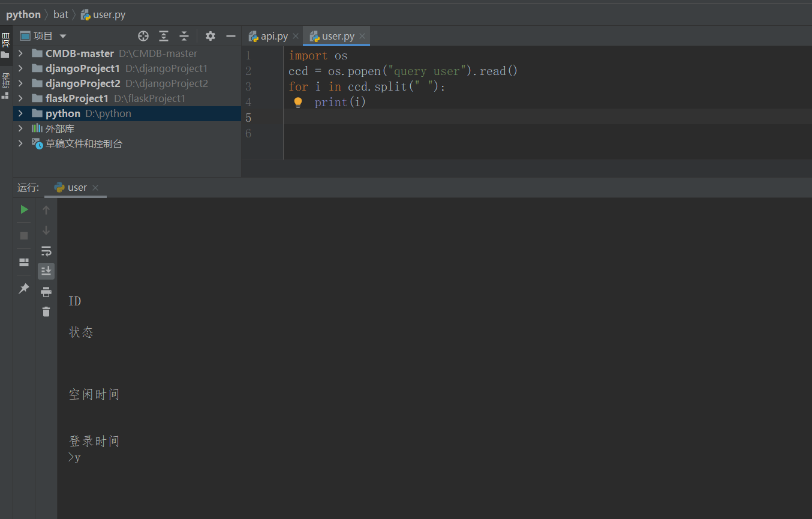Click the Down the Stack Trace arrow
Viewport: 812px width, 519px height.
[46, 230]
